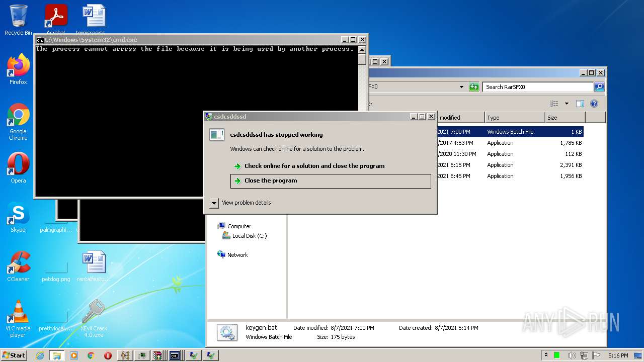Select the rentalfeatu Word document icon
This screenshot has width=644, height=362.
[94, 266]
